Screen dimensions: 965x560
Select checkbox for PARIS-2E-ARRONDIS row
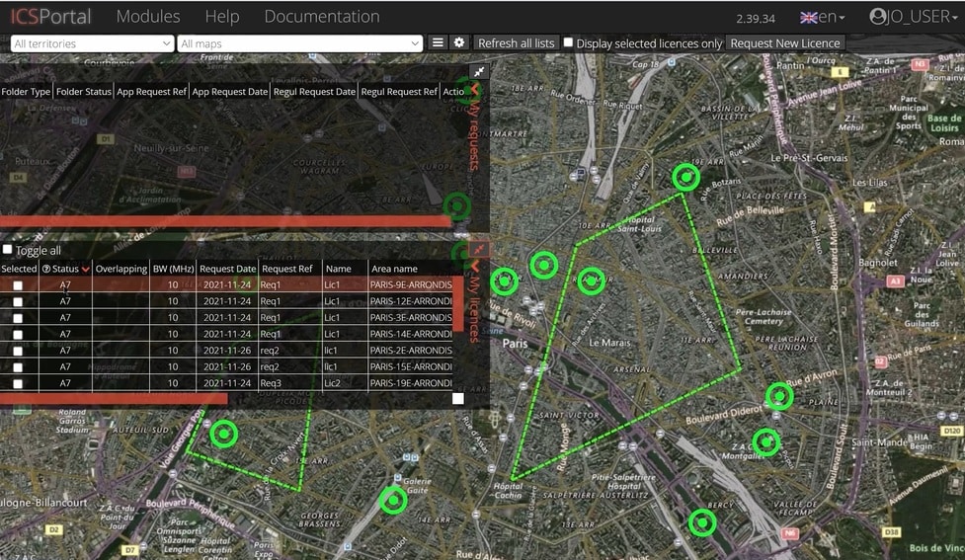[x=18, y=351]
